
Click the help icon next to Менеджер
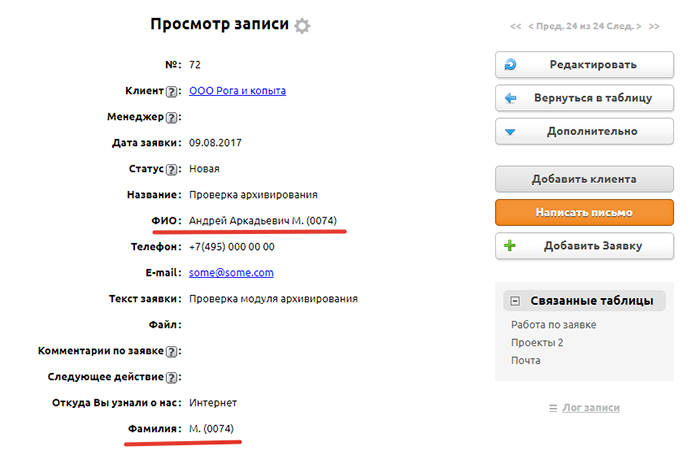[171, 118]
